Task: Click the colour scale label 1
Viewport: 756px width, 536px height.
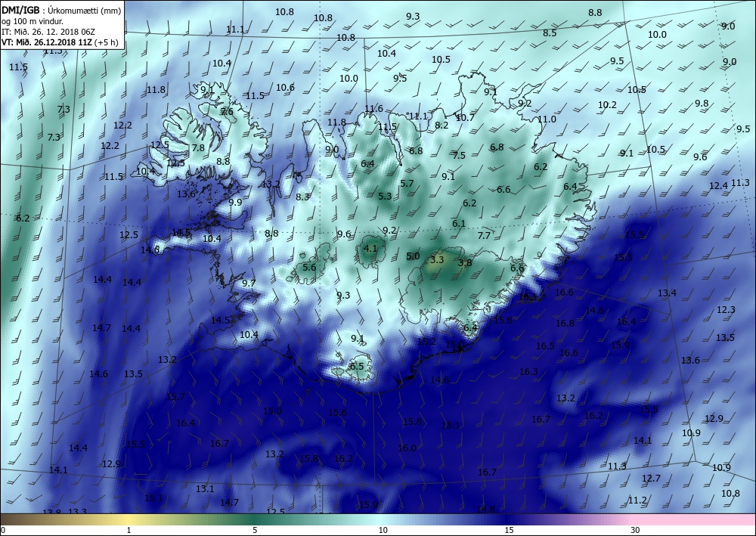Action: coord(129,530)
